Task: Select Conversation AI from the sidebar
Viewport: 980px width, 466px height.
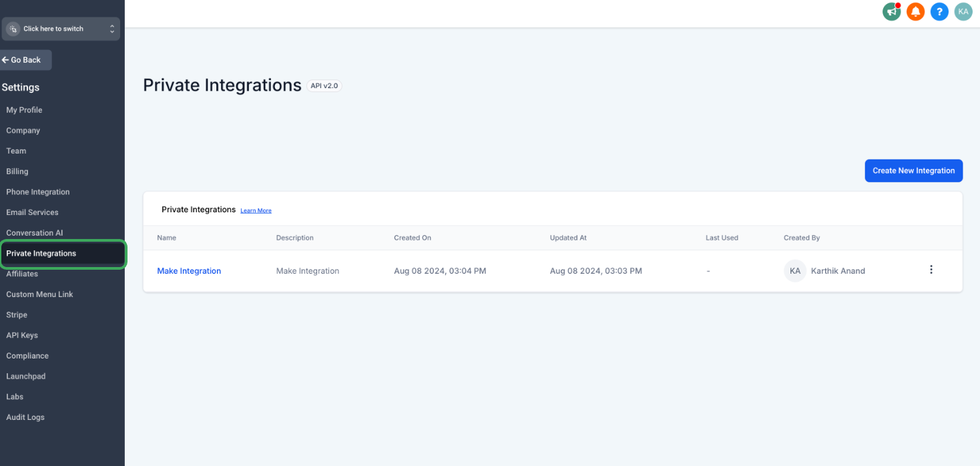Action: tap(34, 233)
